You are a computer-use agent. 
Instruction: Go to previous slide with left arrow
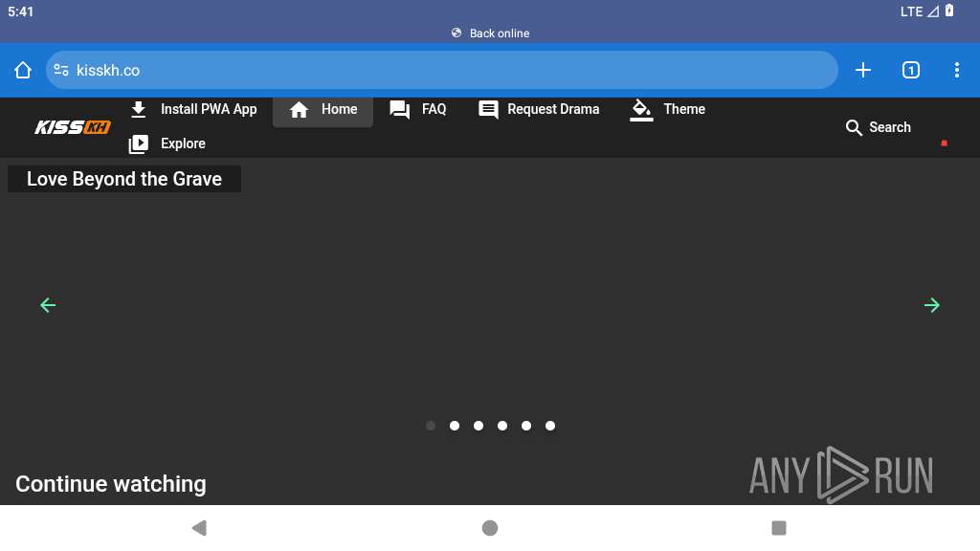click(48, 305)
